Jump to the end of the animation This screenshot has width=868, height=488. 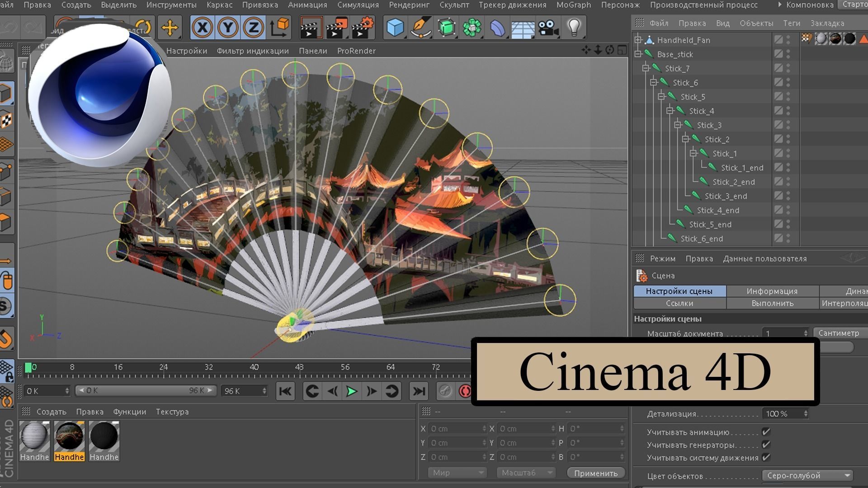click(x=419, y=391)
